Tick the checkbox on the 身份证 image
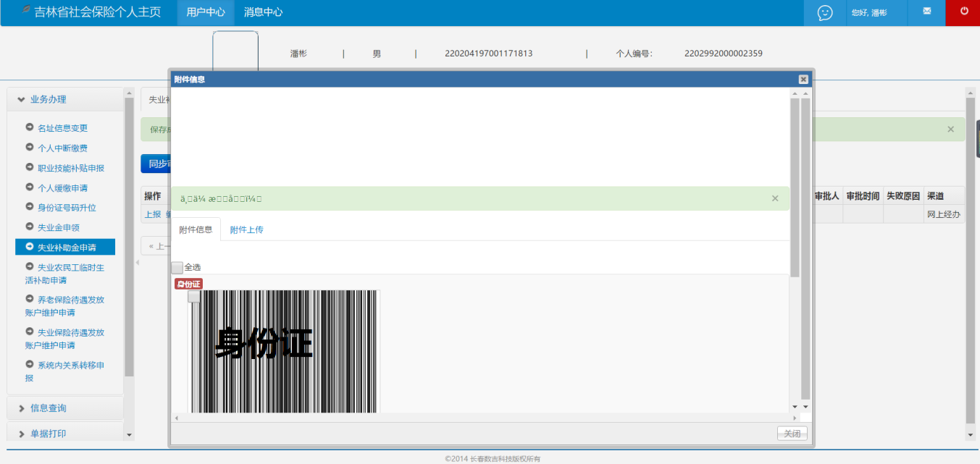Image resolution: width=980 pixels, height=464 pixels. (193, 296)
